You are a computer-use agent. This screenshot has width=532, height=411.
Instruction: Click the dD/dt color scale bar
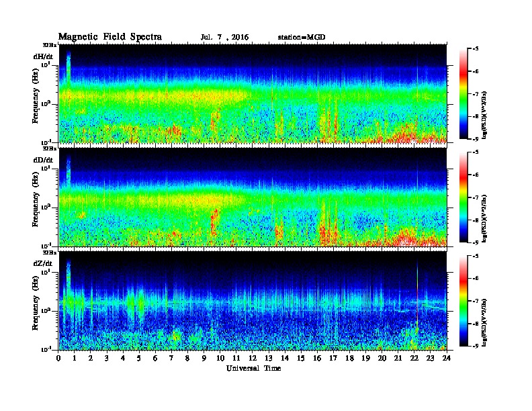tap(463, 197)
